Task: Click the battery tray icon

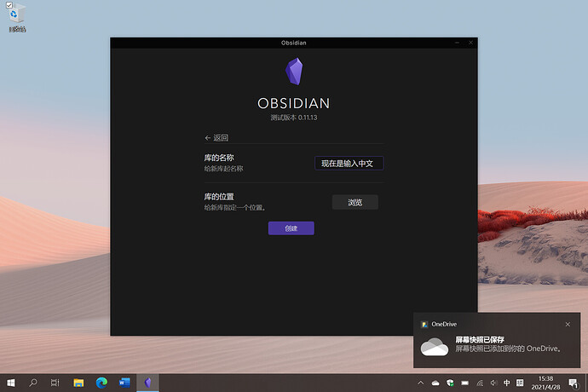Action: pos(465,383)
